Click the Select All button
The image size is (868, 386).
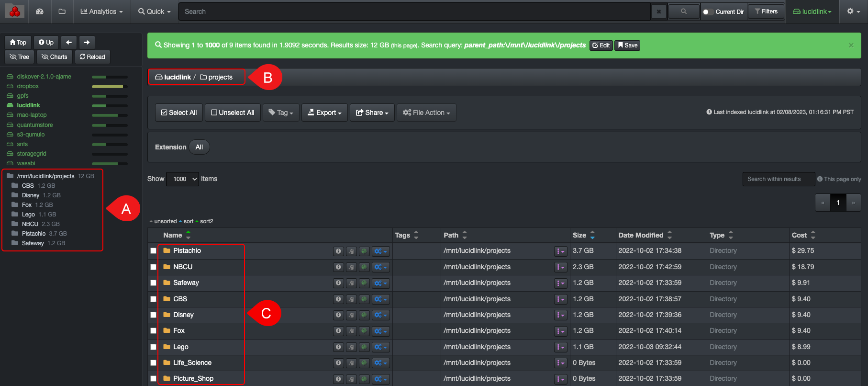pyautogui.click(x=179, y=113)
